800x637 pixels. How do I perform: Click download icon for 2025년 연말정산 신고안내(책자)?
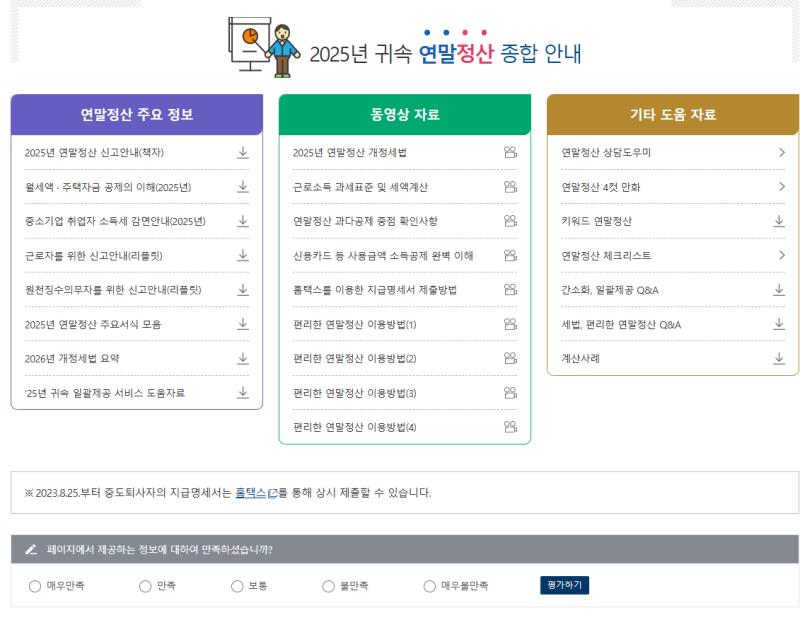(243, 152)
